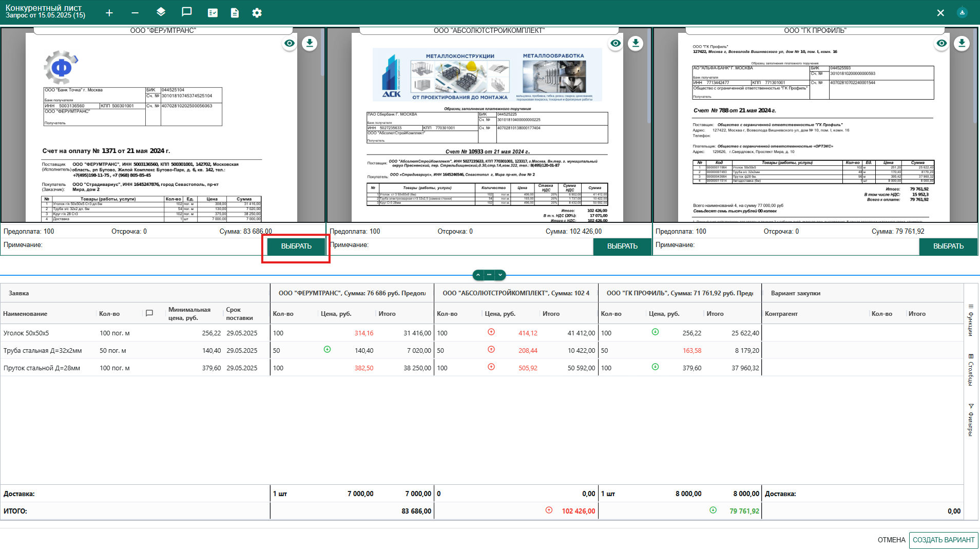This screenshot has height=549, width=980.
Task: Click Контрагент column header
Action: [781, 314]
